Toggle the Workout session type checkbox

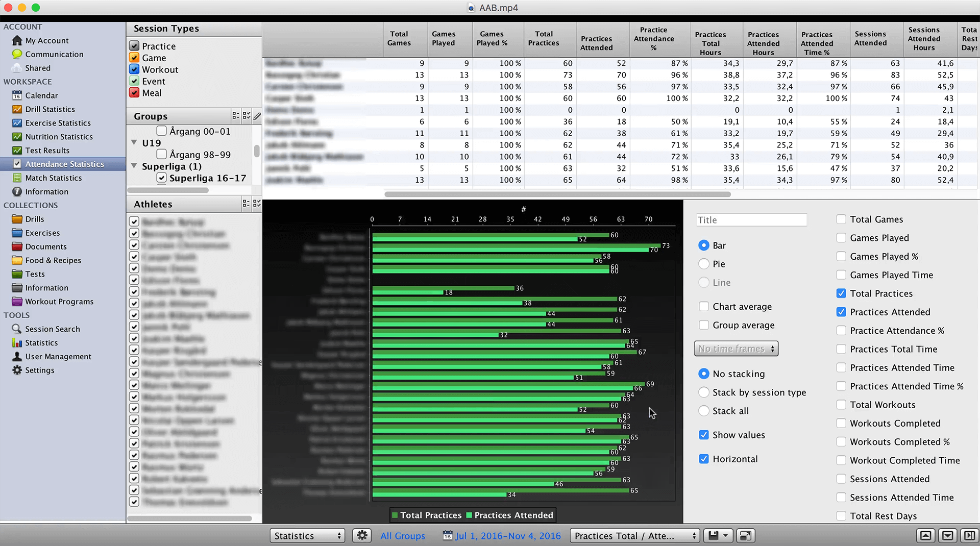(x=134, y=69)
